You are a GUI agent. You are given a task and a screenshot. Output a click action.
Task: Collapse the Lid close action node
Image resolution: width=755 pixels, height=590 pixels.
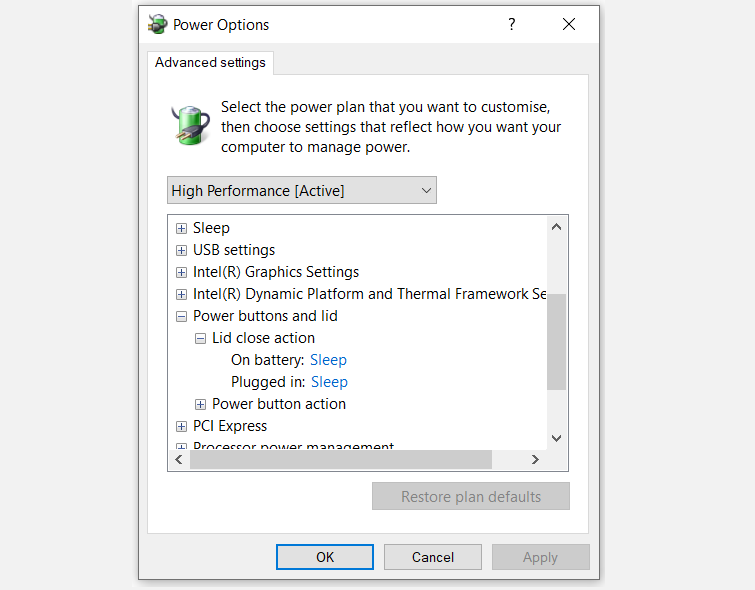[x=200, y=339]
